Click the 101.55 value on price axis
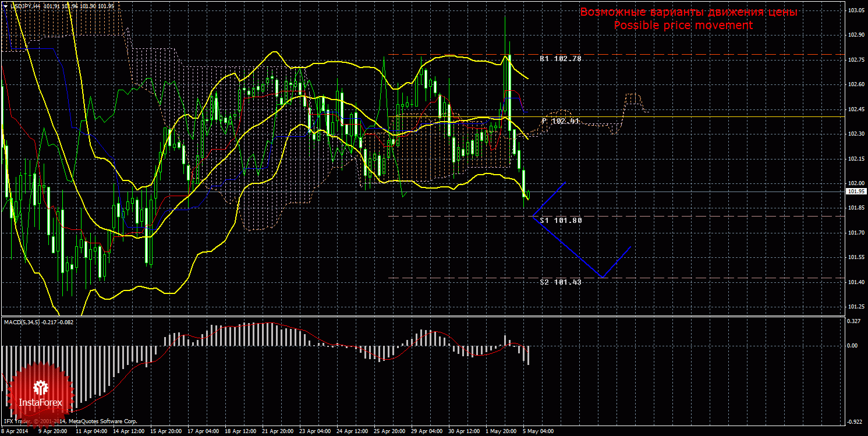868x436 pixels. click(856, 257)
